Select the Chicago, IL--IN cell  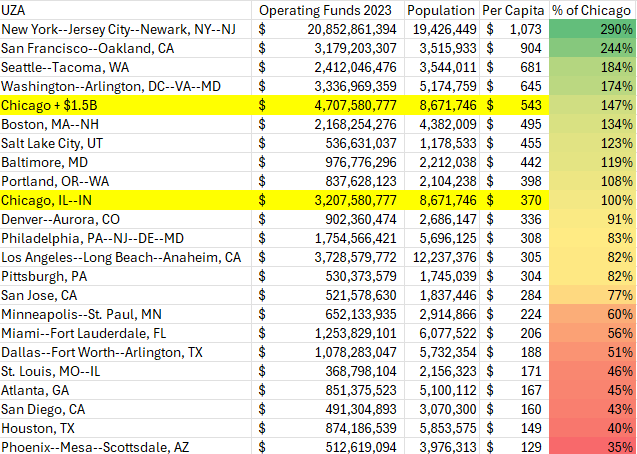coord(126,200)
